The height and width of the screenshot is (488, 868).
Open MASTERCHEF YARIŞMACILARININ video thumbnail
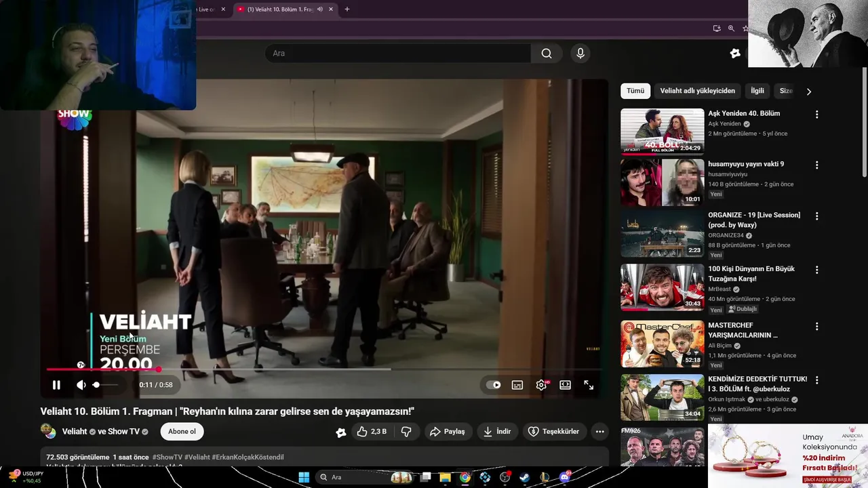(663, 344)
